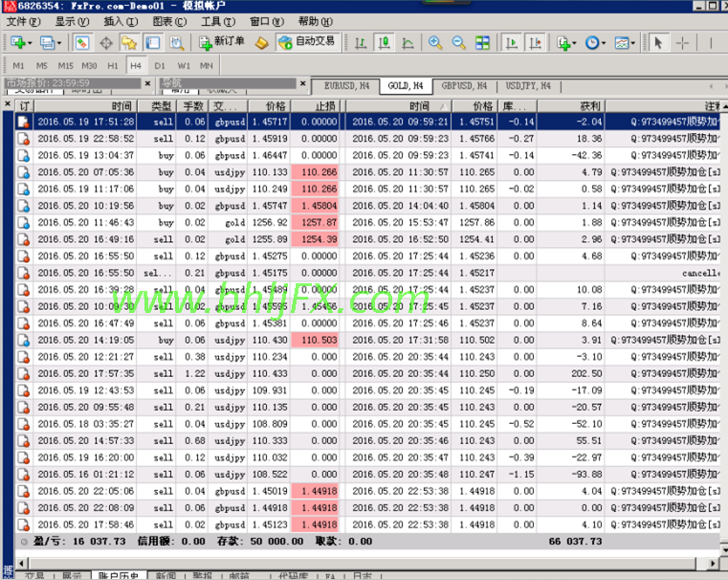Image resolution: width=728 pixels, height=580 pixels.
Task: Select the vertical line drawing tool
Action: coord(711,43)
